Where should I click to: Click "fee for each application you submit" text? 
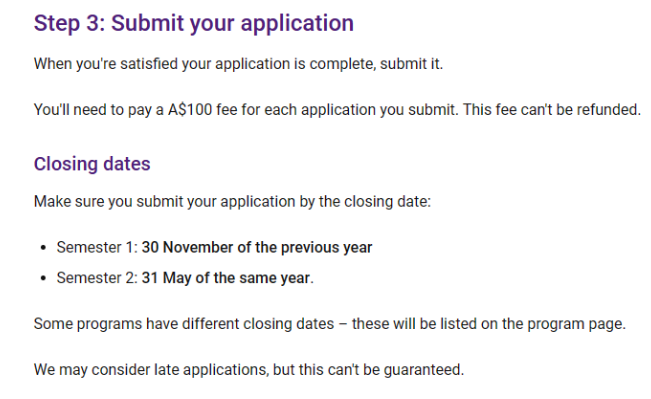336,110
